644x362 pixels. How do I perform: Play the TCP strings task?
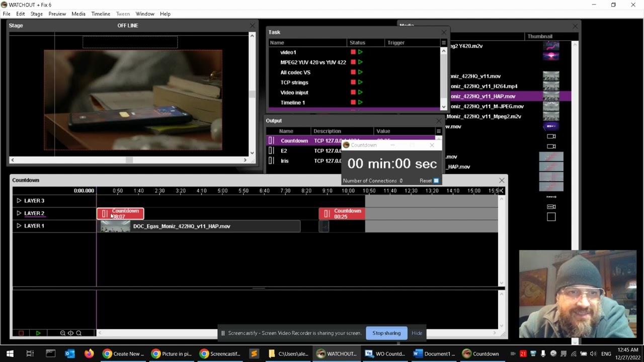click(x=360, y=82)
